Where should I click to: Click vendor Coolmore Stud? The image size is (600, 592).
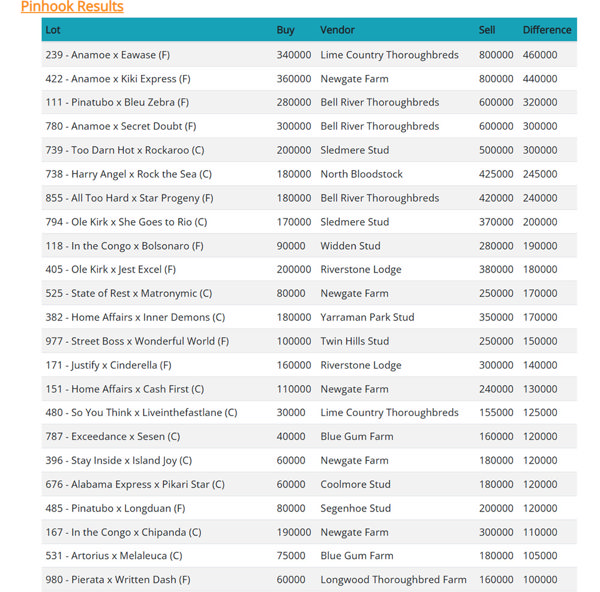click(355, 484)
